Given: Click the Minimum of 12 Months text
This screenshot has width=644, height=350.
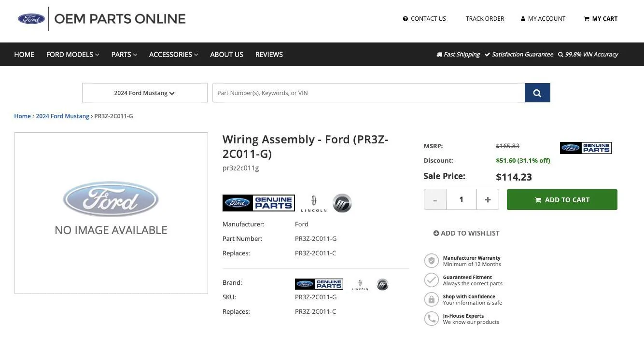Looking at the screenshot, I should pos(472,264).
